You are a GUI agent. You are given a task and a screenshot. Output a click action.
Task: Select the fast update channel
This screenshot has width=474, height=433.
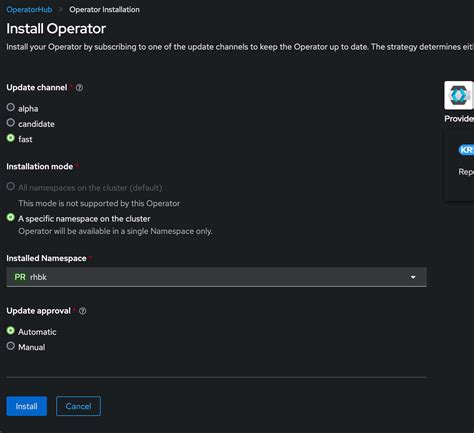tap(11, 138)
